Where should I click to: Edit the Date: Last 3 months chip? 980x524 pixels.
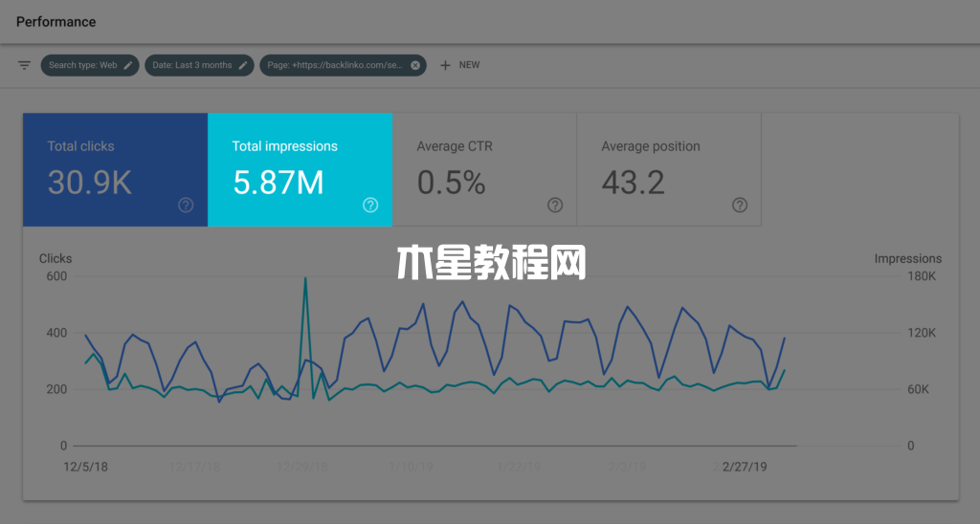pos(243,65)
